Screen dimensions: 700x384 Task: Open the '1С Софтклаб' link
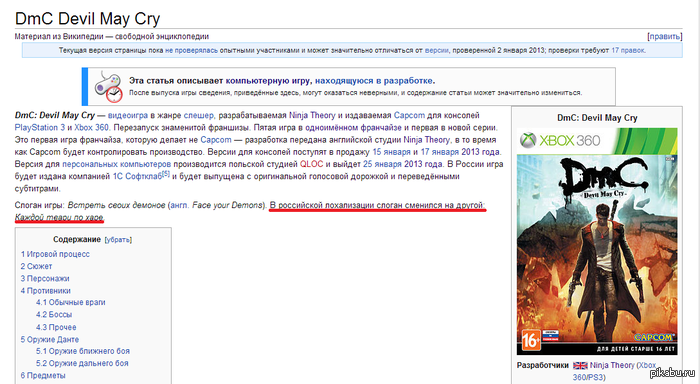click(x=137, y=177)
